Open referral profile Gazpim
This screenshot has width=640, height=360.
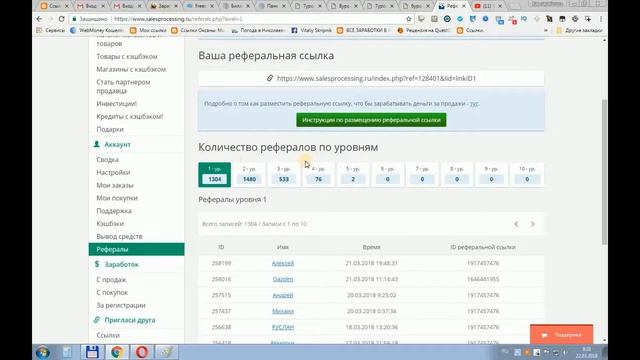click(x=283, y=279)
